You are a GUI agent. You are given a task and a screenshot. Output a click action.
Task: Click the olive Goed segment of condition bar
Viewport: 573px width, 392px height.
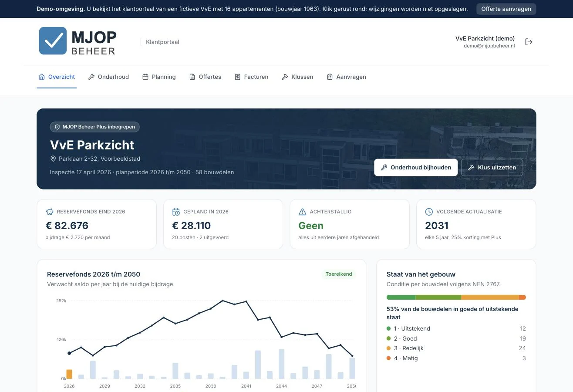coord(438,297)
